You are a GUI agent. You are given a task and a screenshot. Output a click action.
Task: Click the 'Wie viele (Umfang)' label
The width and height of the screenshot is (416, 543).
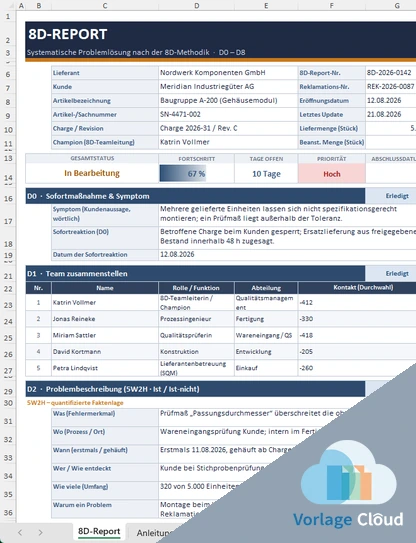[x=105, y=490]
